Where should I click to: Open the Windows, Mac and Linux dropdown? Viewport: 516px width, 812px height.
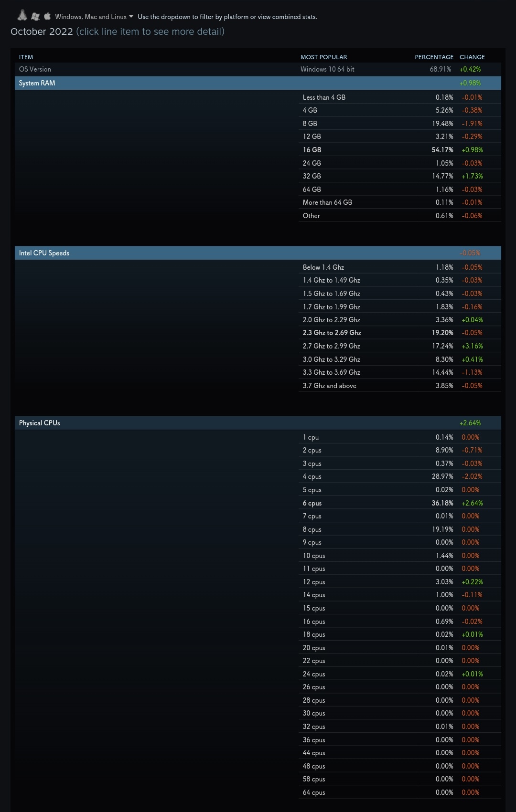click(x=94, y=17)
